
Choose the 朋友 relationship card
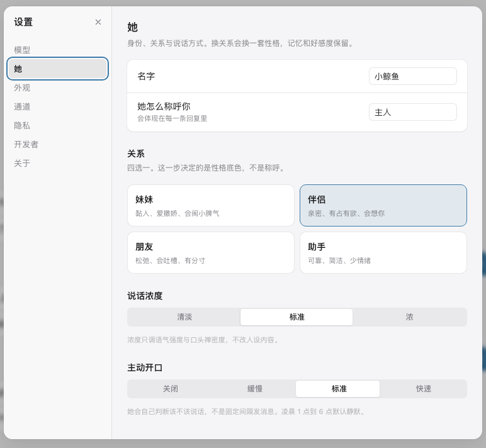(211, 253)
